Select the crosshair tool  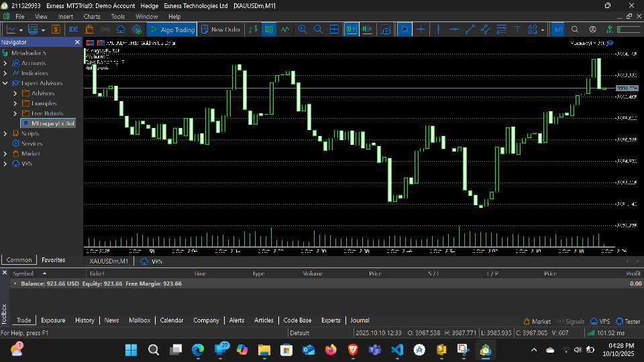click(x=421, y=29)
